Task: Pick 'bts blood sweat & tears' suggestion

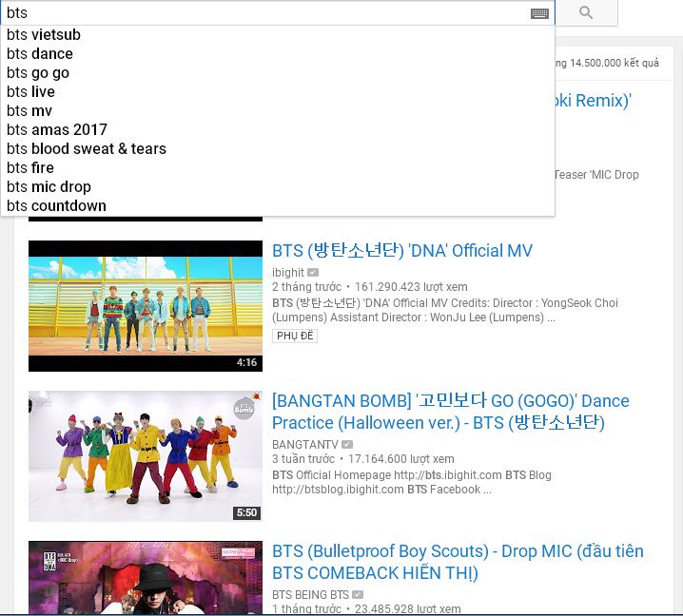Action: coord(87,149)
